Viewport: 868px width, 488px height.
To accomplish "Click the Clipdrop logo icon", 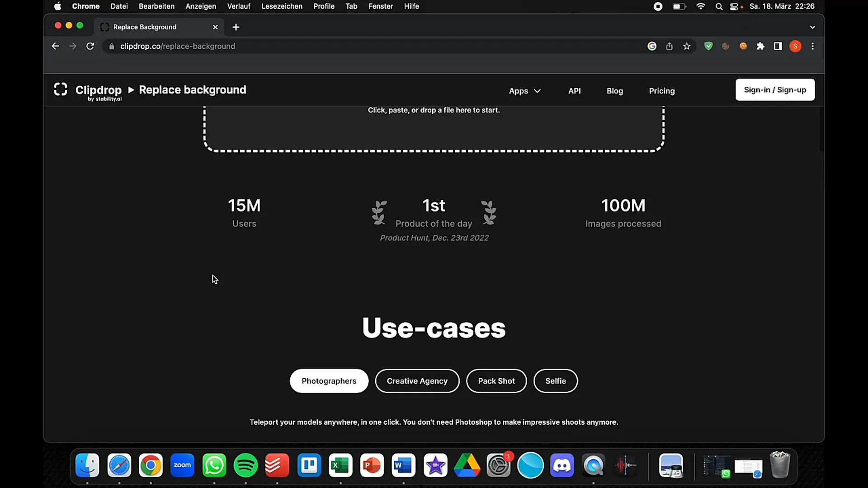I will coord(60,89).
